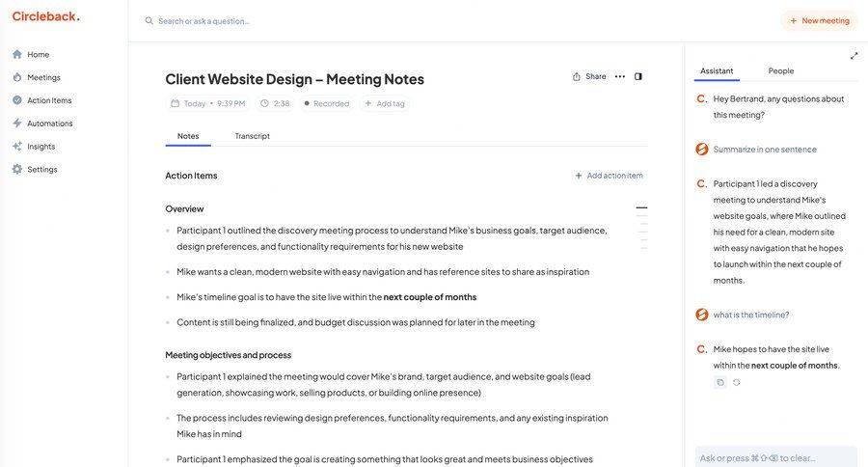
Task: Open Automations section
Action: (x=49, y=124)
